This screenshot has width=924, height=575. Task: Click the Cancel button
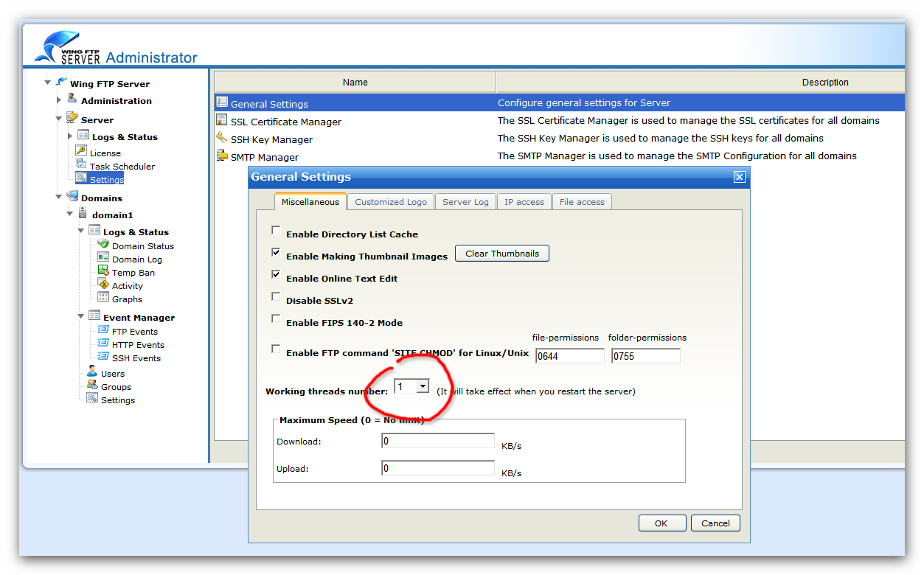[x=715, y=523]
